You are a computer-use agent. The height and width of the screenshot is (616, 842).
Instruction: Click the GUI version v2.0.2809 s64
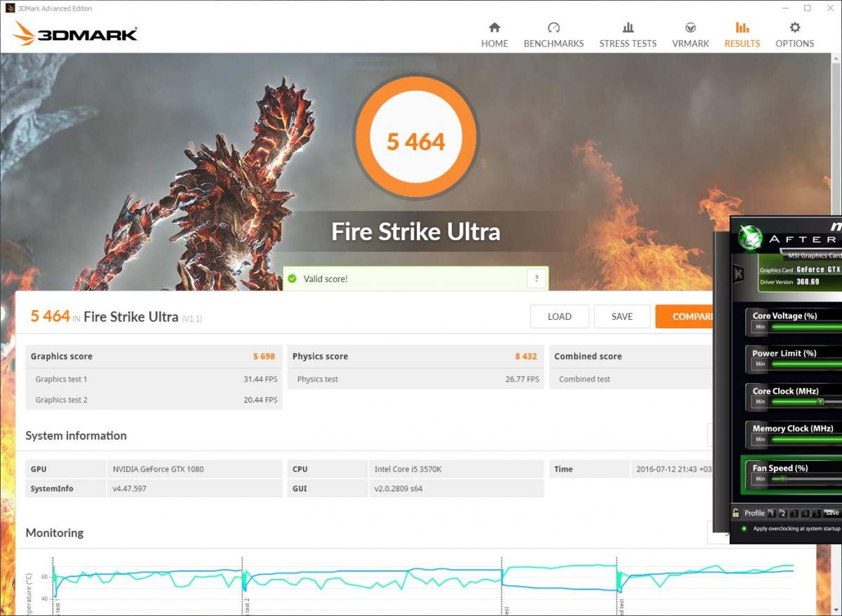click(399, 488)
